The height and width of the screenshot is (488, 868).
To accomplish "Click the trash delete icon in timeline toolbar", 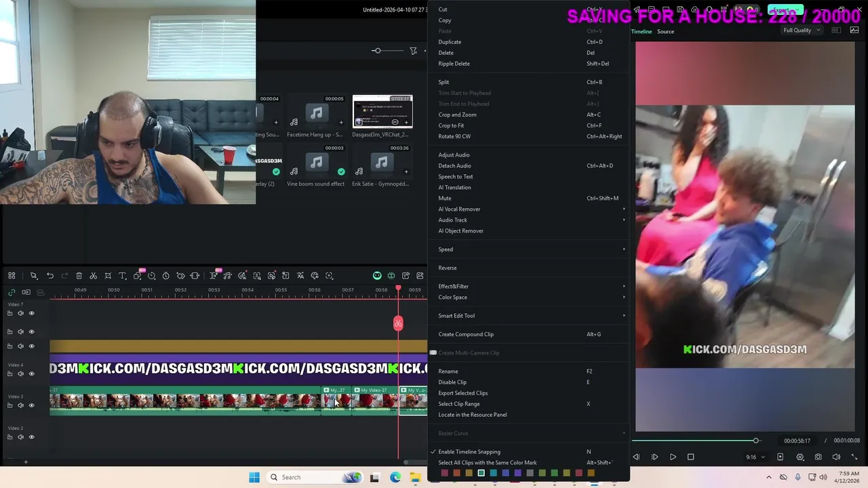I will [x=79, y=276].
